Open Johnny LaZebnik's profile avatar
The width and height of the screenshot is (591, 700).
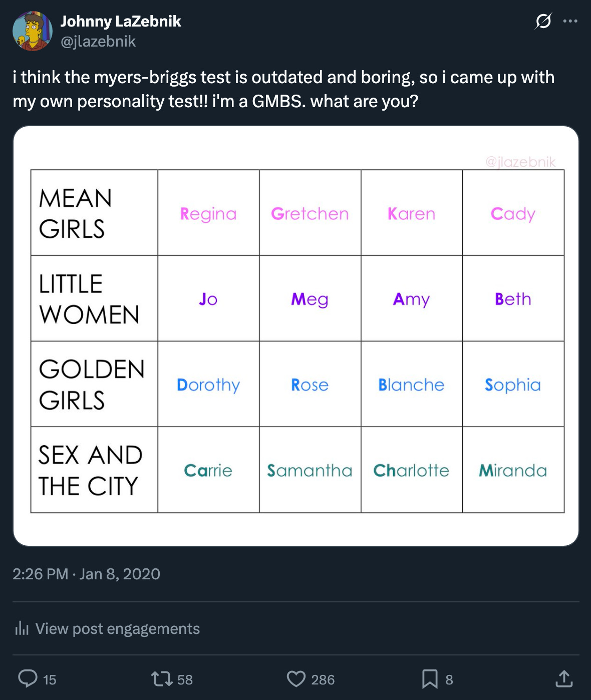(33, 31)
